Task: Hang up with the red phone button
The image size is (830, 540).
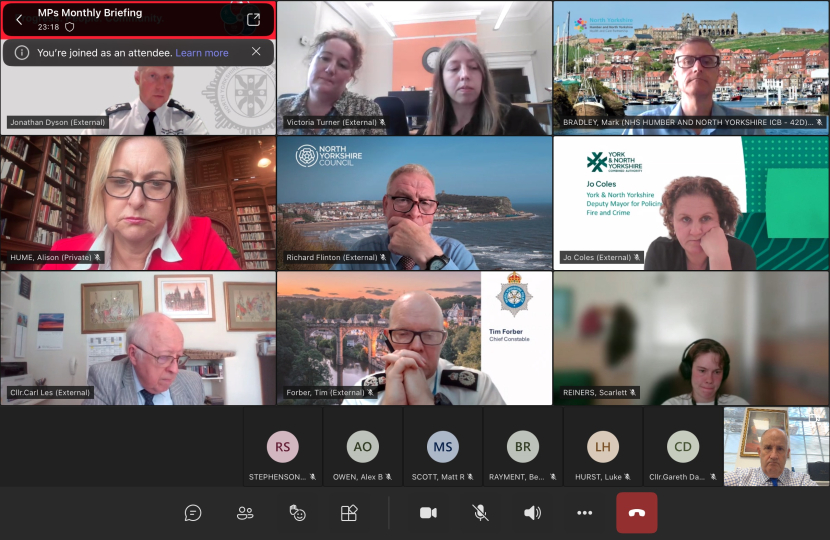Action: (x=637, y=513)
